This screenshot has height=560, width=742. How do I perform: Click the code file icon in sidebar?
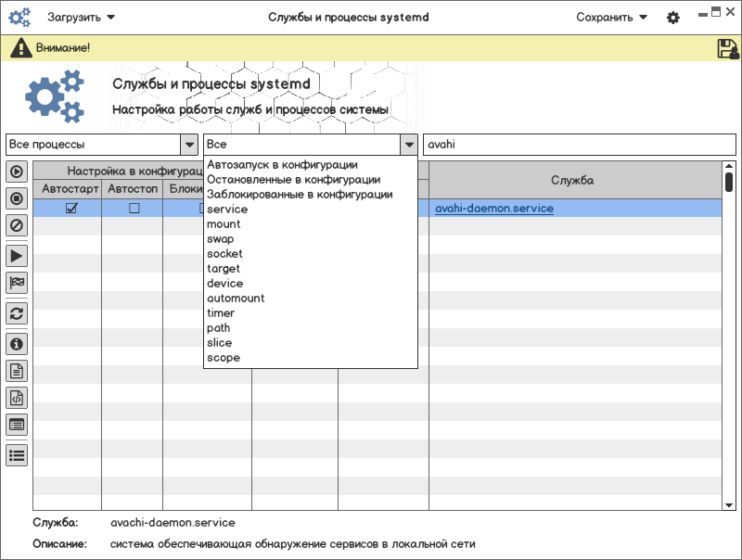point(17,398)
